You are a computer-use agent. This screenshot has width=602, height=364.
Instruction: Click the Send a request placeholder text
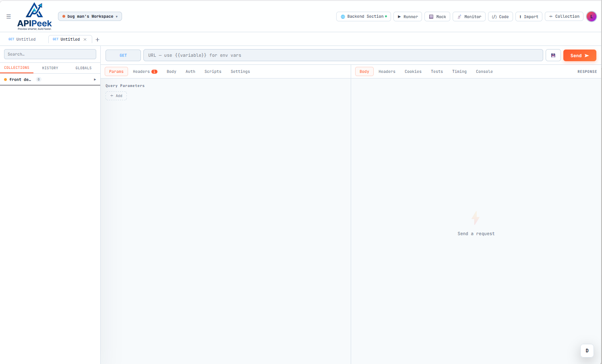pyautogui.click(x=476, y=234)
